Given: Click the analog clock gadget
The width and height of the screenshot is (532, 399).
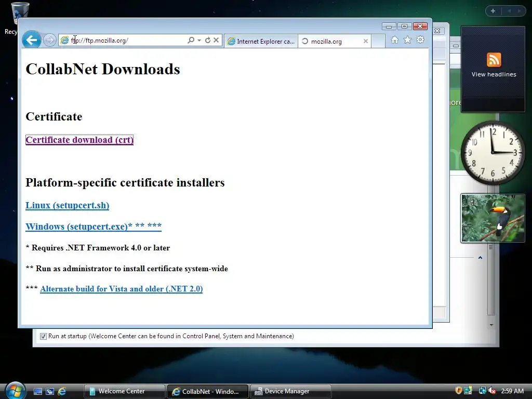Looking at the screenshot, I should tap(493, 153).
